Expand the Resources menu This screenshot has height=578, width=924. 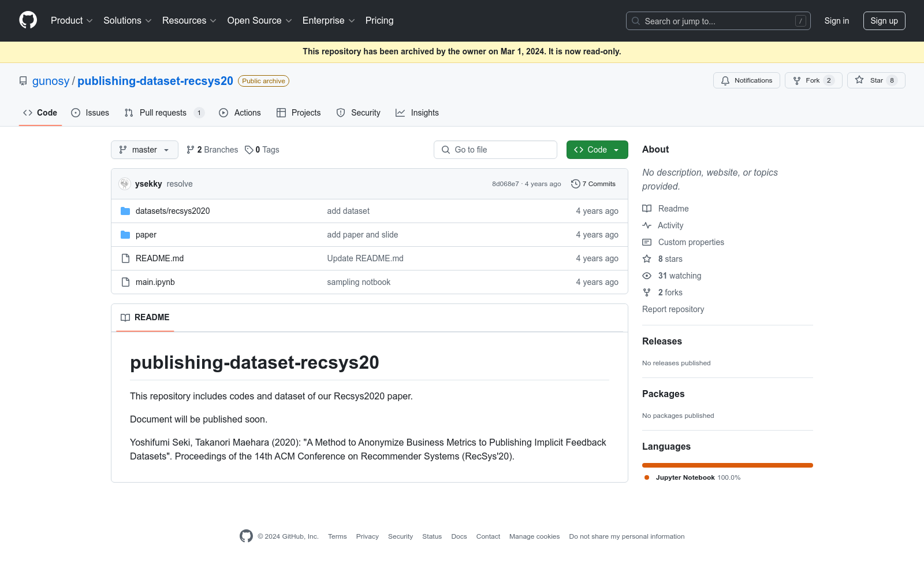coord(189,21)
